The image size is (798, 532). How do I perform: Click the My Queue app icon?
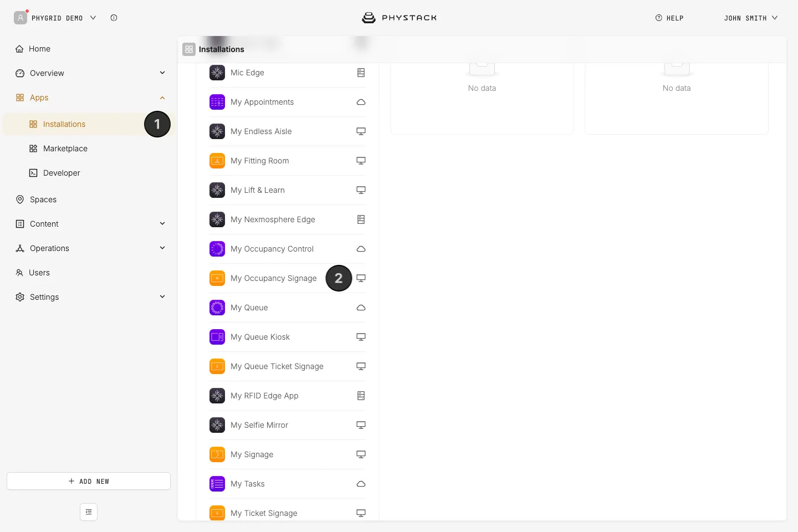pyautogui.click(x=217, y=308)
